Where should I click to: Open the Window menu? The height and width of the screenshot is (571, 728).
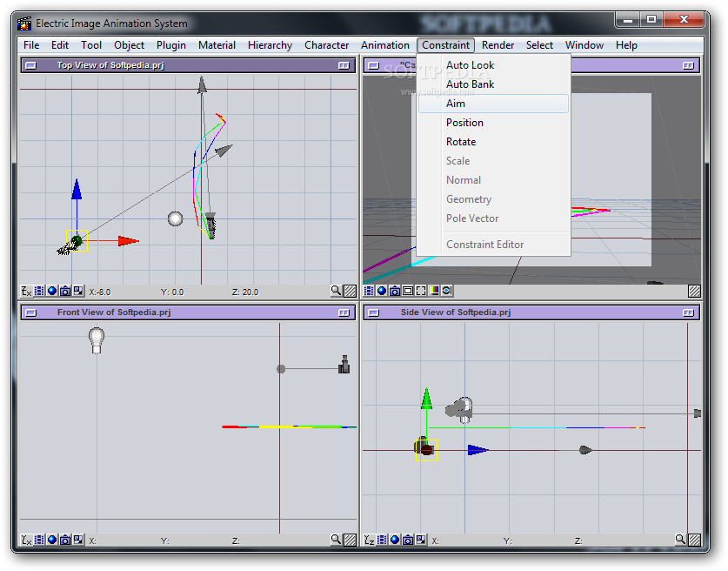click(584, 45)
